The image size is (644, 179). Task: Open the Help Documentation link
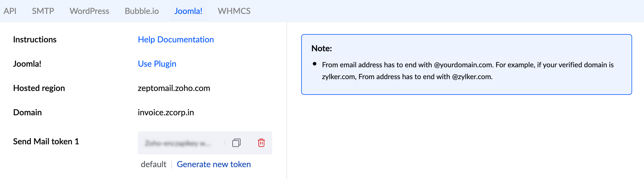click(176, 39)
